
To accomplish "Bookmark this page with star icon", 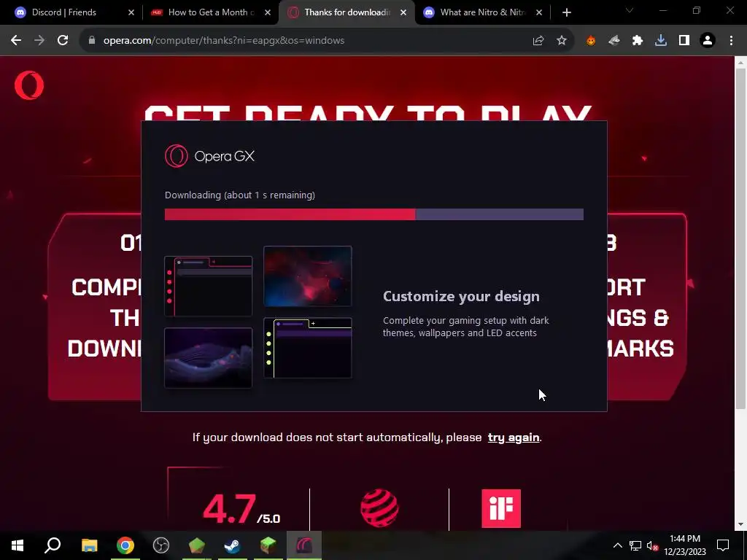I will point(562,41).
